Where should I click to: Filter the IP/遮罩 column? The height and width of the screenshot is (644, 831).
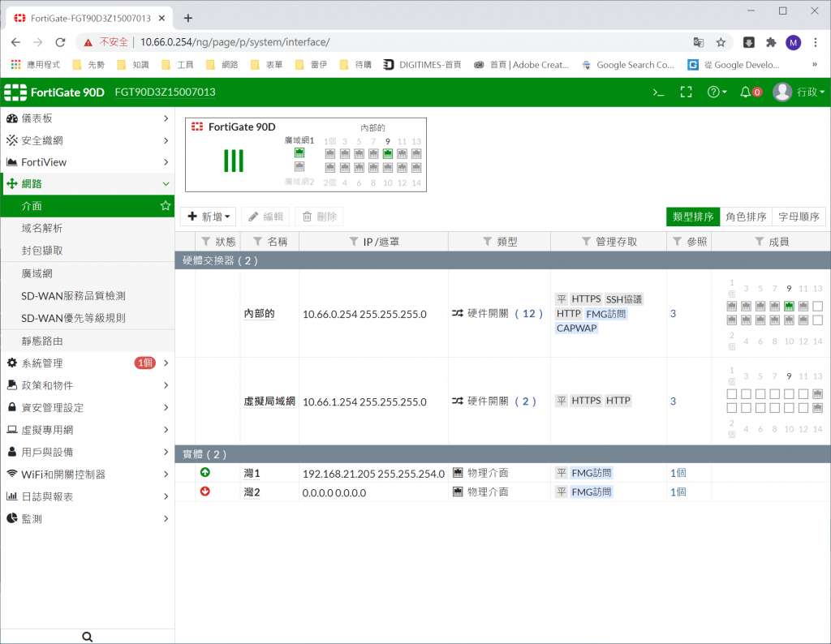[354, 242]
